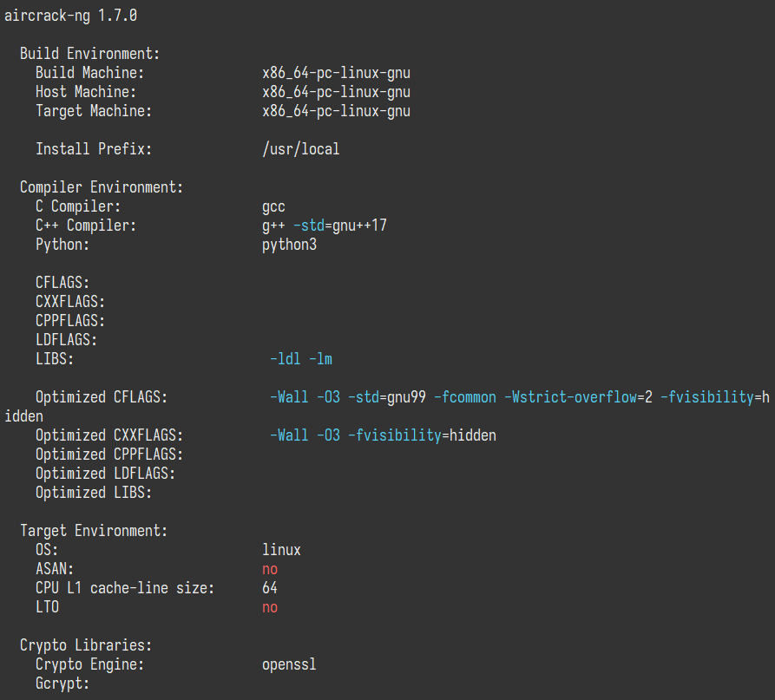Image resolution: width=775 pixels, height=700 pixels.
Task: Click the -ldl flag in LIBS
Action: coord(286,359)
